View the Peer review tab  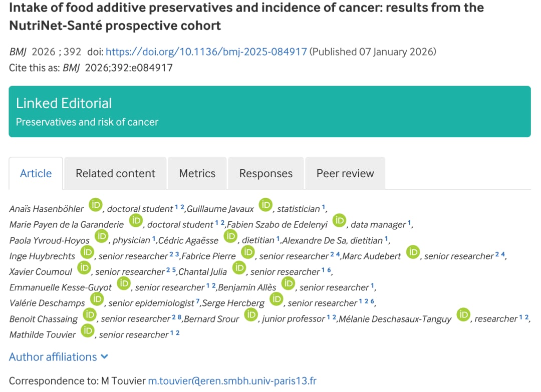[345, 174]
